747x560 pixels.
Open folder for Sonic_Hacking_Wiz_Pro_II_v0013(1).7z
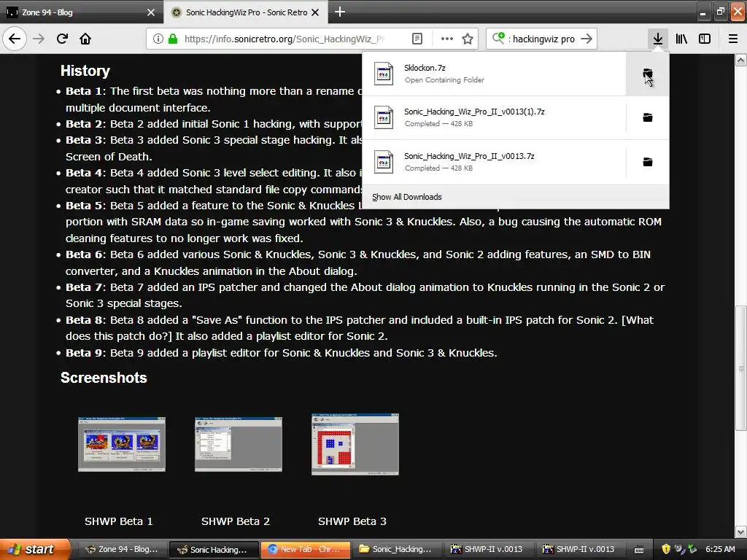(x=648, y=117)
